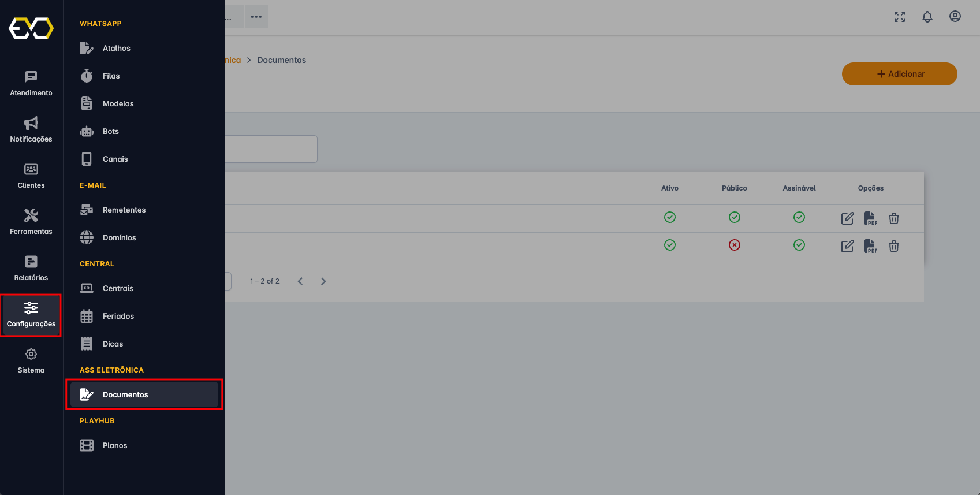Toggle fullscreen mode icon

pos(900,17)
